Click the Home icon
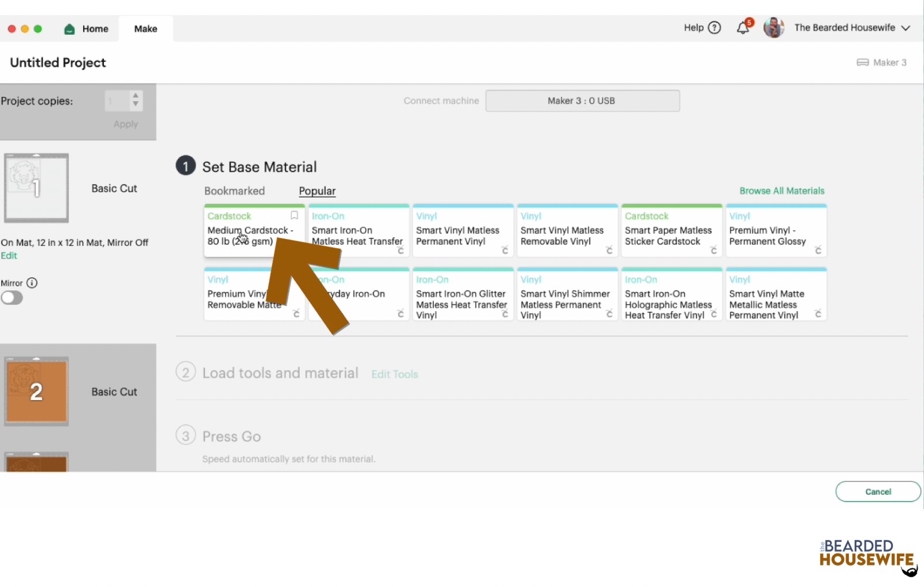 [x=69, y=28]
